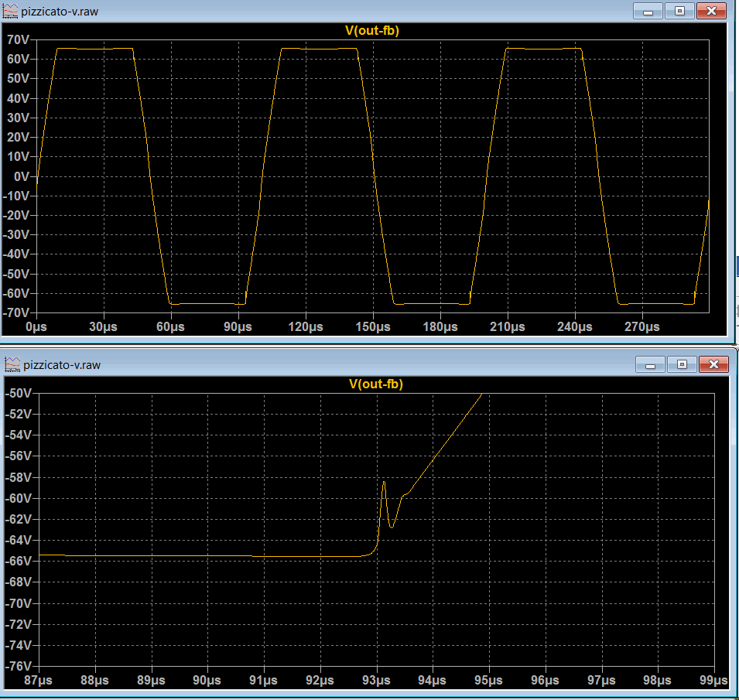Click the V(out-fb) trace label in the lower plot
Viewport: 739px width, 700px height.
tap(375, 384)
